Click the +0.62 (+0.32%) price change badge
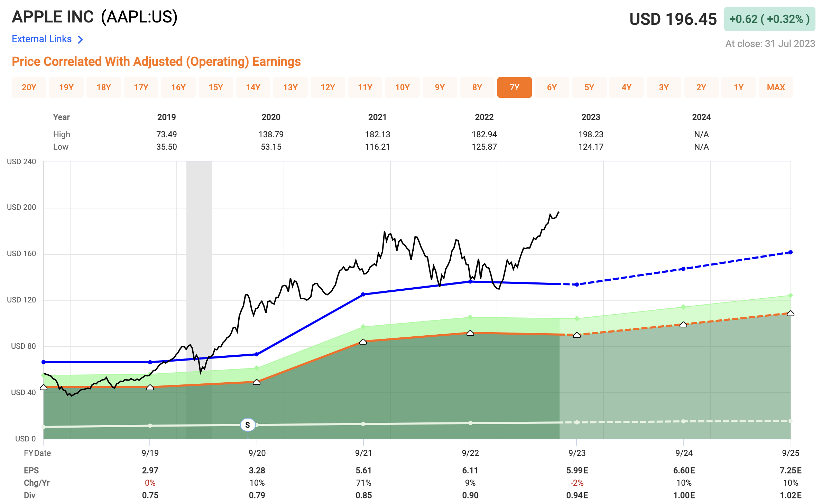821x504 pixels. [x=769, y=19]
